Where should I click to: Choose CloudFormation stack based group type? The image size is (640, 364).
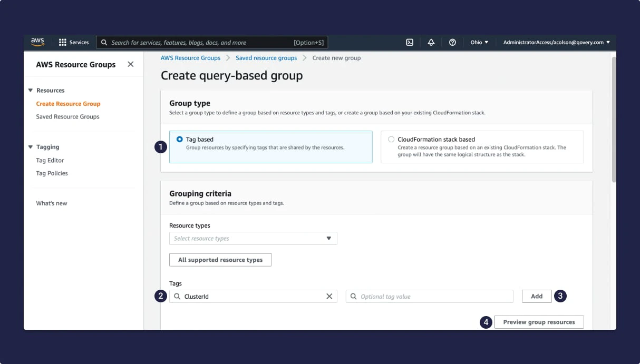[x=390, y=139]
